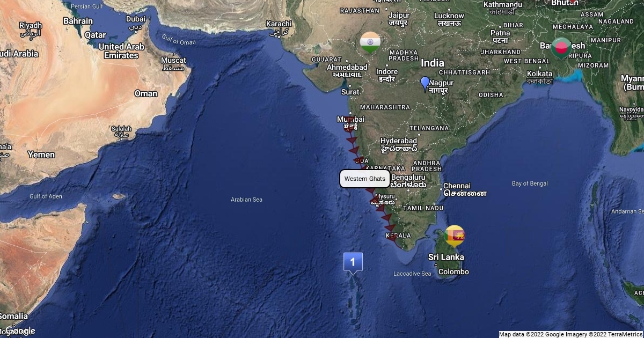Click the Kolkata city label
Image resolution: width=644 pixels, height=338 pixels.
click(x=539, y=74)
